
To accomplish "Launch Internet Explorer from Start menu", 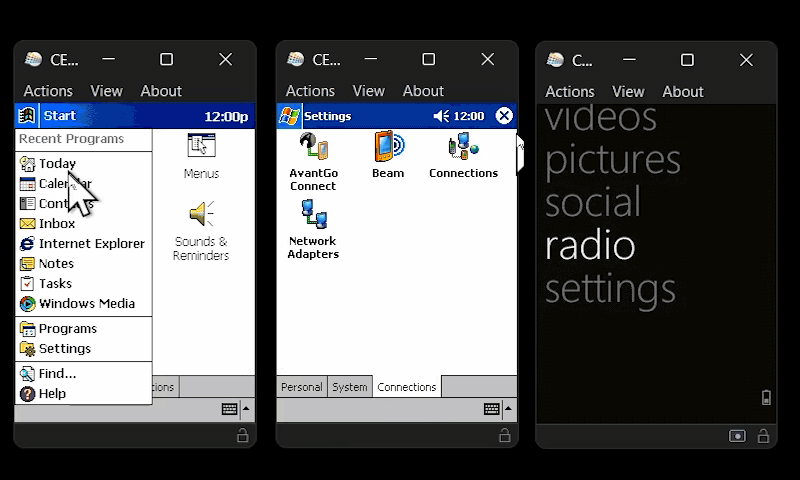I will tap(92, 243).
